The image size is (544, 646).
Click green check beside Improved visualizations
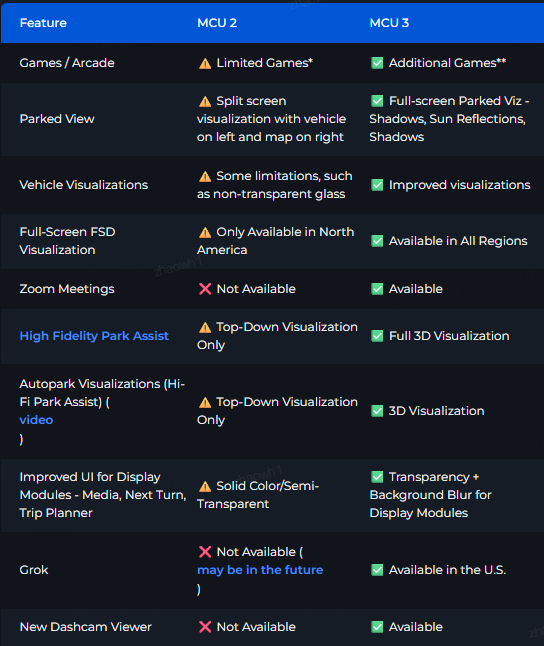coord(377,185)
